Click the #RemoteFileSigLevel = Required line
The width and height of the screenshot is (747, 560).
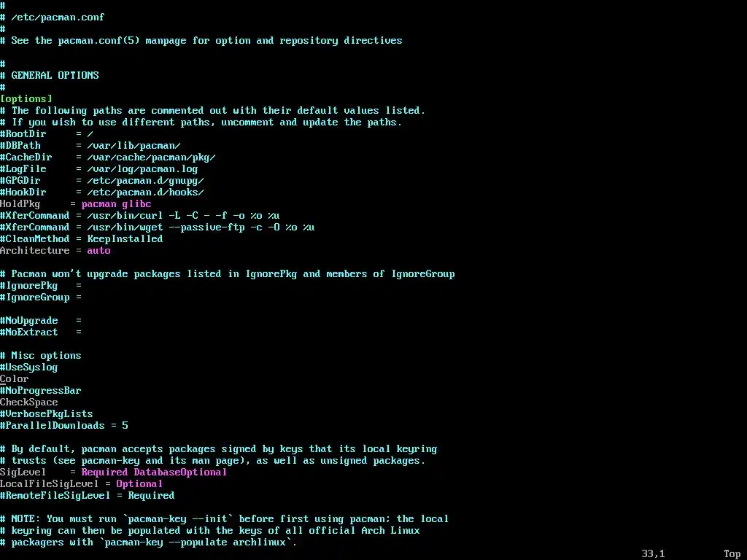[x=88, y=496]
